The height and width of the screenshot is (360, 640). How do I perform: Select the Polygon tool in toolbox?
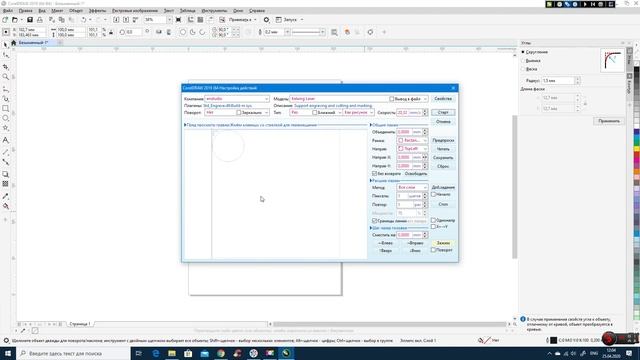(x=6, y=128)
